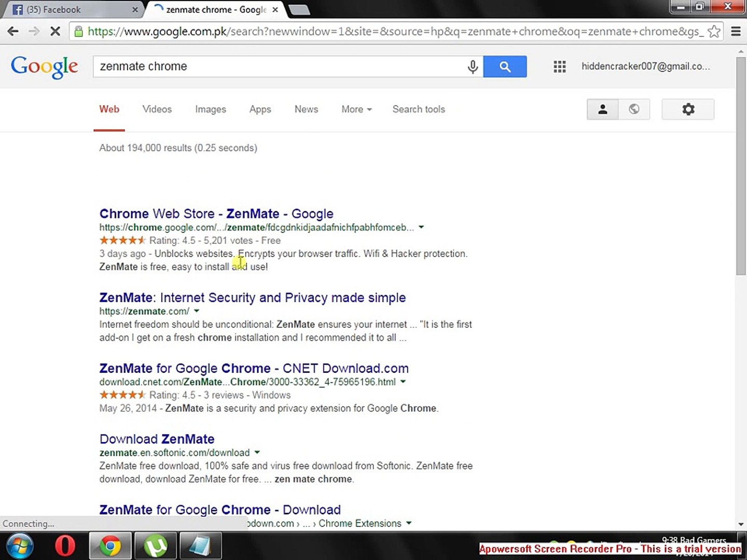Open the Google apps grid

tap(559, 66)
